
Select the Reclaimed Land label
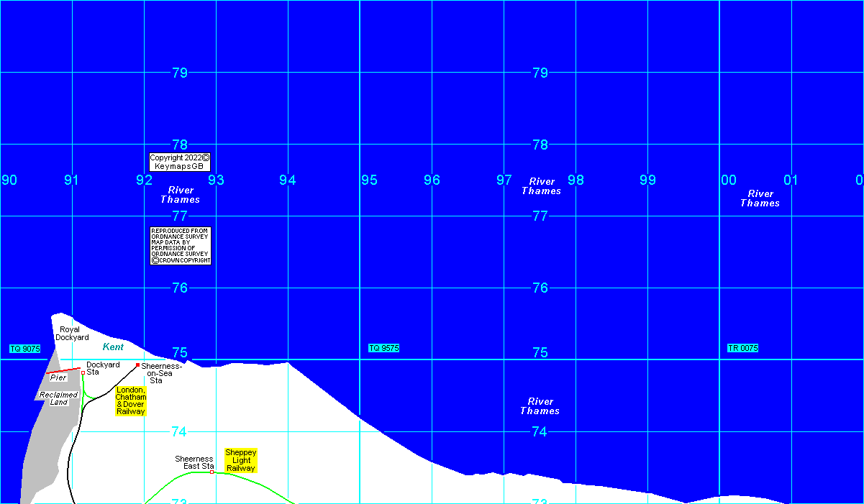[x=58, y=398]
